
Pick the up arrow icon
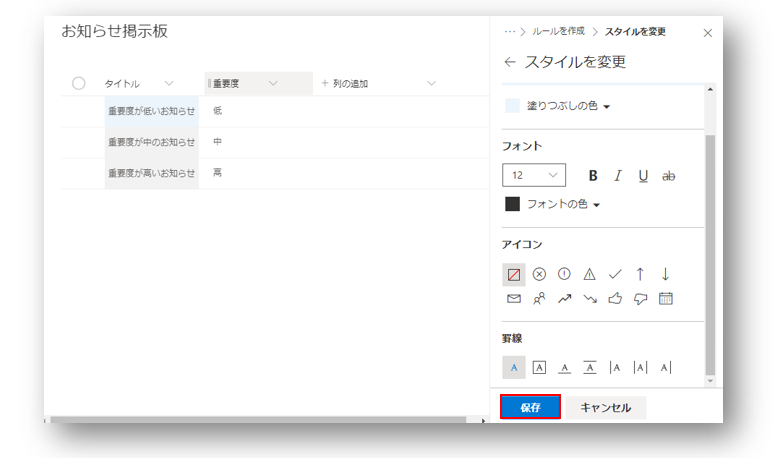coord(641,274)
